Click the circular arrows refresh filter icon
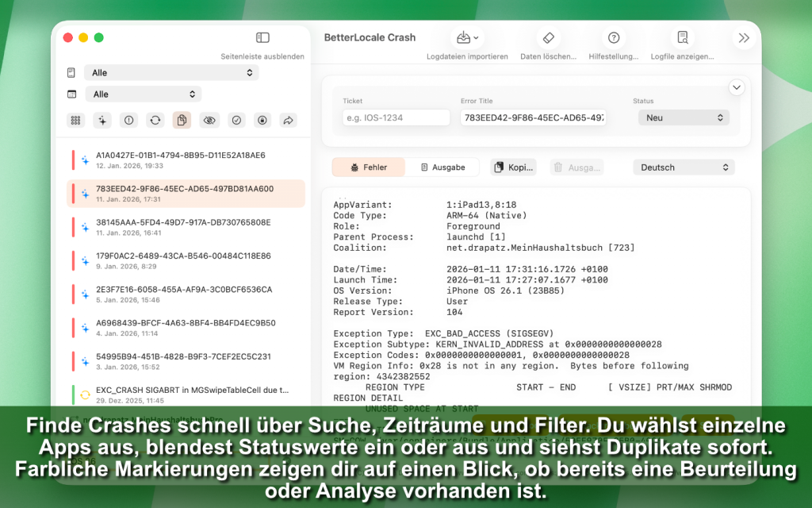Image resolution: width=812 pixels, height=508 pixels. 155,120
